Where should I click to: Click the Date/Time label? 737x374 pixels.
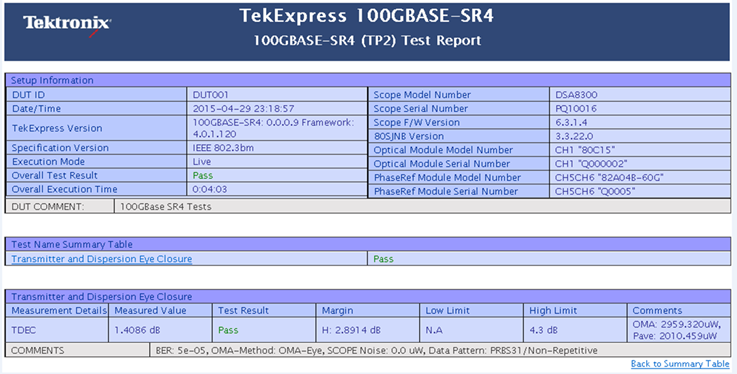[37, 109]
